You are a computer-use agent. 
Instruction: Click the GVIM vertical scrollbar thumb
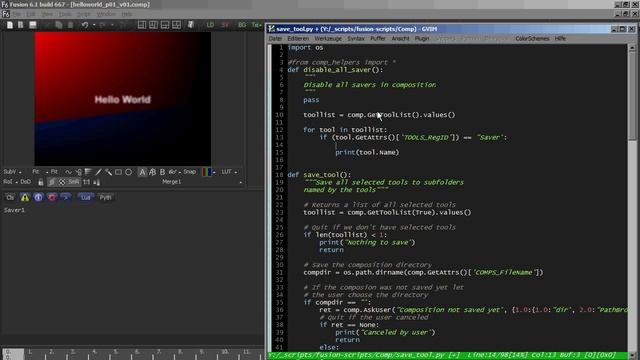(x=632, y=96)
